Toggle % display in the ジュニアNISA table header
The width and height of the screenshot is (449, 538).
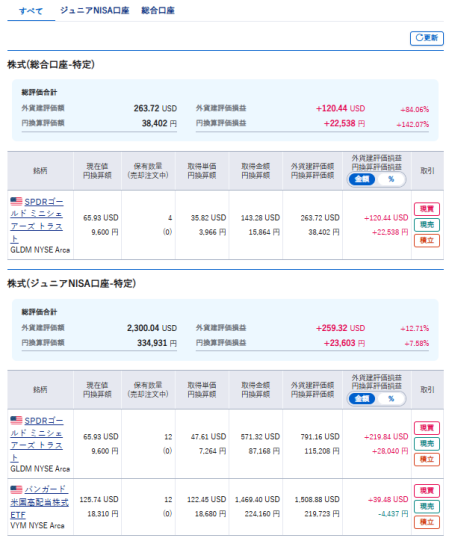tap(391, 399)
